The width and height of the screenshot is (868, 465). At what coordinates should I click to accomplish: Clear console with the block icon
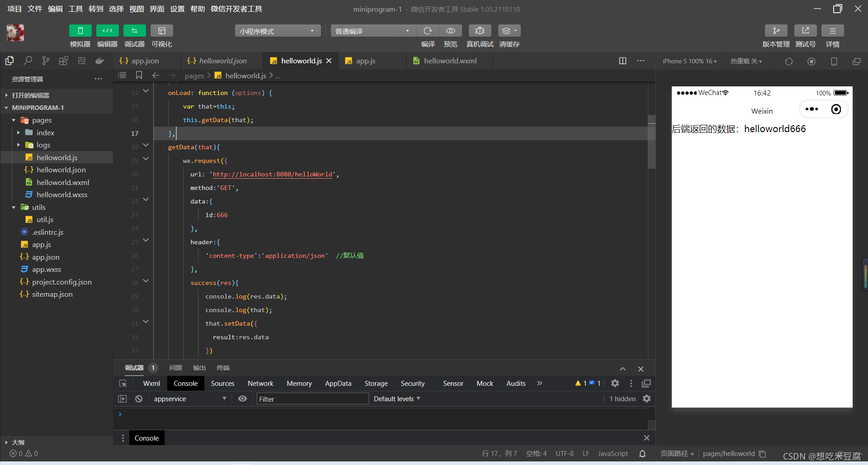click(139, 399)
